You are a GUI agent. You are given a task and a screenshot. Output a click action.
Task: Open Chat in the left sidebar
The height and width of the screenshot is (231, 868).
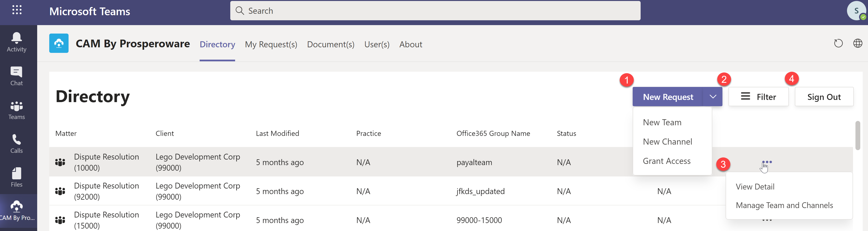click(x=16, y=77)
